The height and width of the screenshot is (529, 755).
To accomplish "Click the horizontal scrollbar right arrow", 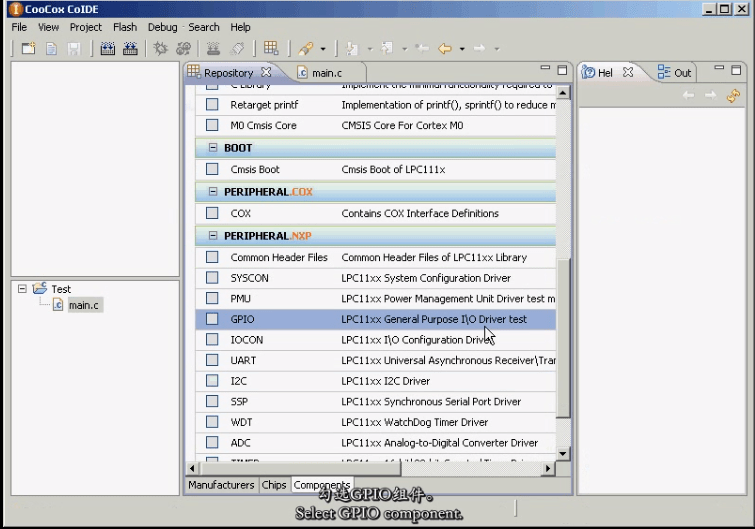I will tap(548, 468).
